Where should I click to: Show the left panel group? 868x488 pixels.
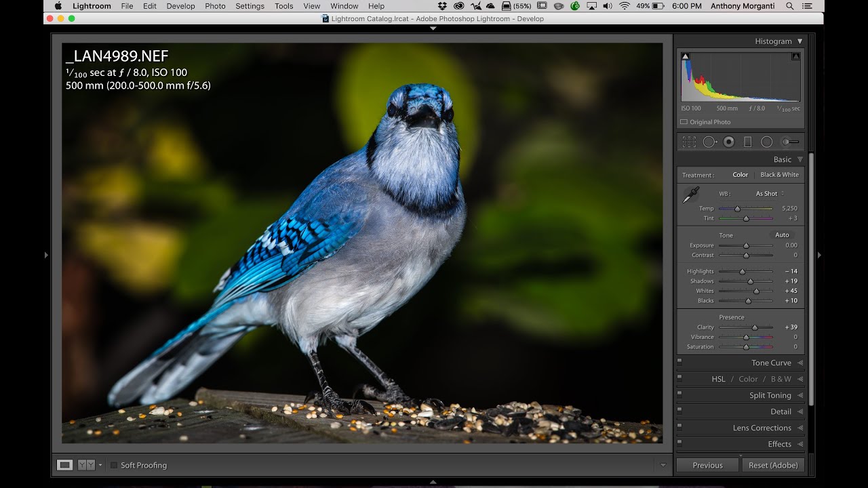click(x=46, y=255)
